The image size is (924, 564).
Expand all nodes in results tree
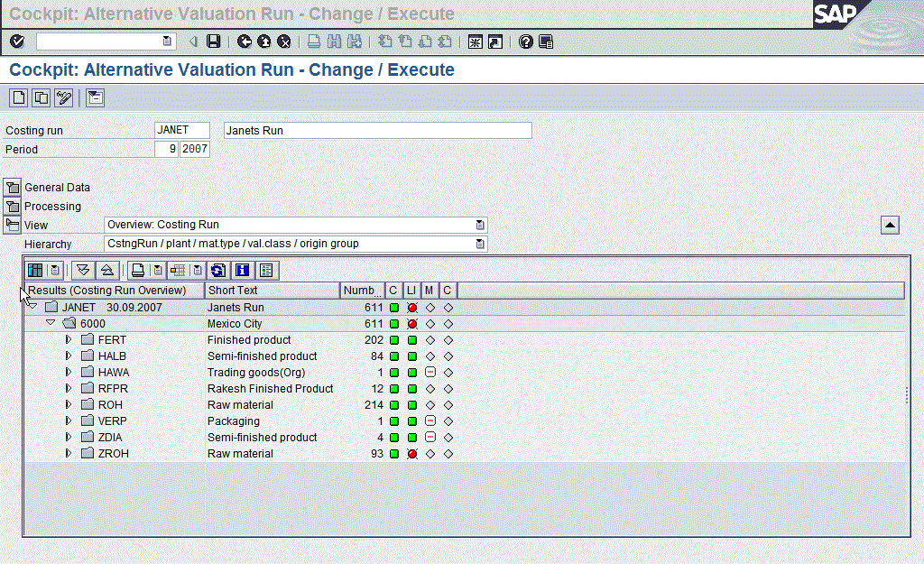[83, 270]
